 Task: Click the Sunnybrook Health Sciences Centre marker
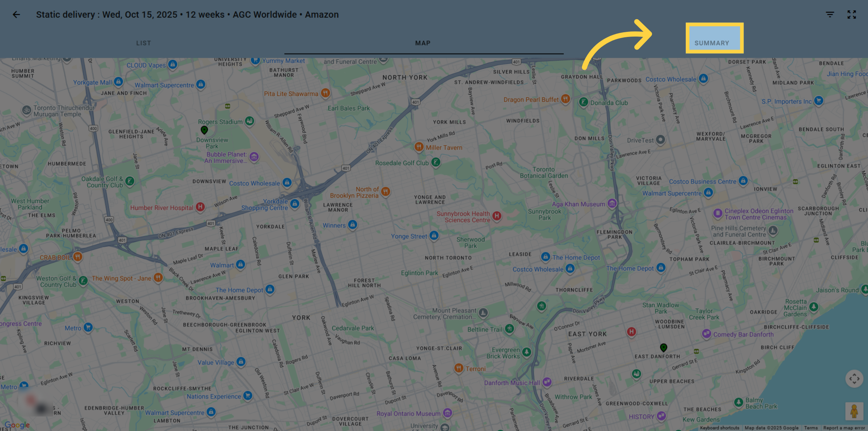(x=497, y=216)
